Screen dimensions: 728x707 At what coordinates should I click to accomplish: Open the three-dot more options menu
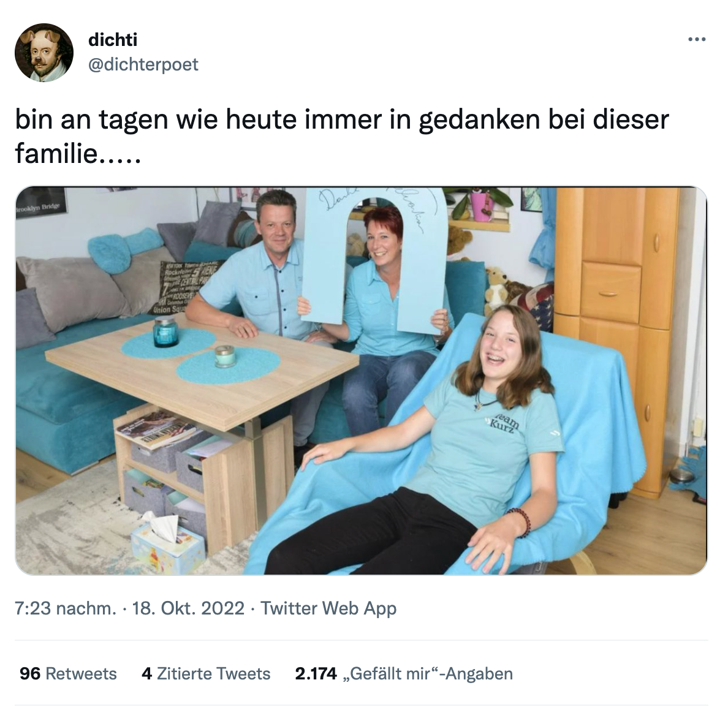click(x=696, y=39)
